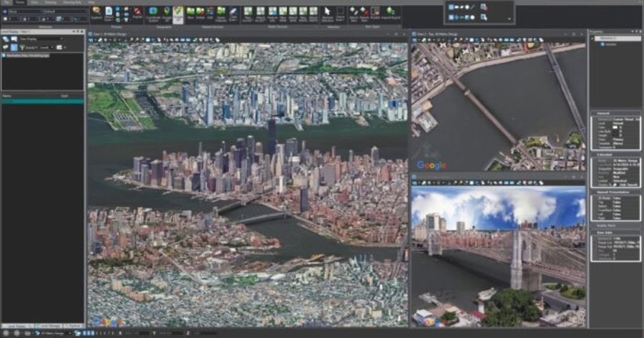Expand the floating toolbar overflow arrow

509,19
